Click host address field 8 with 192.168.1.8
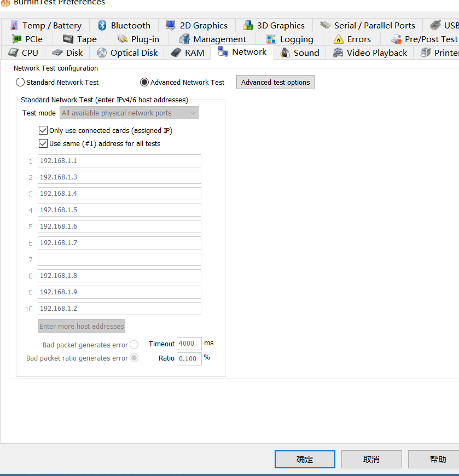 [x=119, y=276]
